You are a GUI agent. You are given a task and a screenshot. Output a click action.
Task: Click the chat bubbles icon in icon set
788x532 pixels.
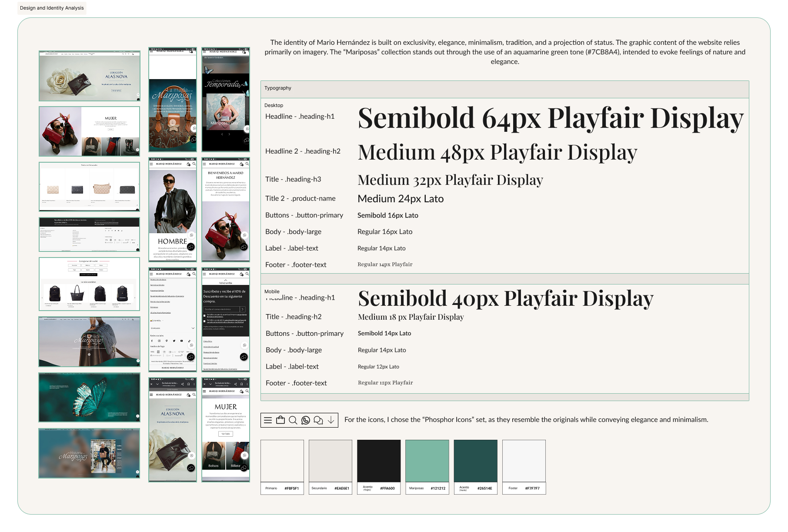[x=318, y=420]
